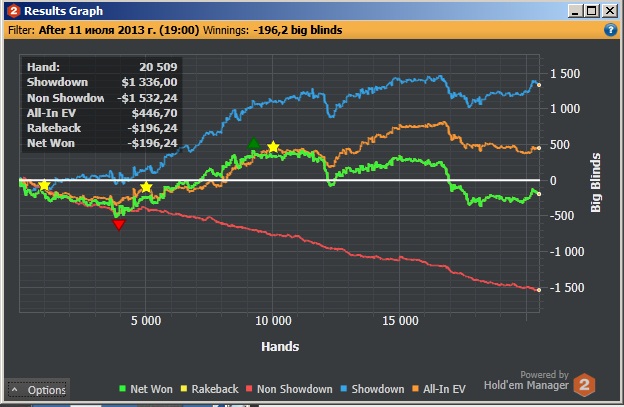
Task: Click the '15 000' x-axis label
Action: point(400,321)
